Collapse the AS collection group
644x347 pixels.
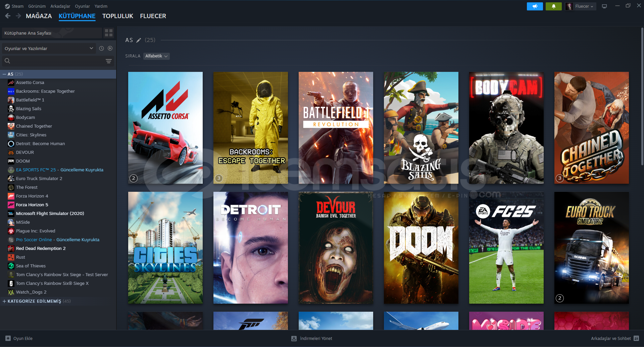4,74
